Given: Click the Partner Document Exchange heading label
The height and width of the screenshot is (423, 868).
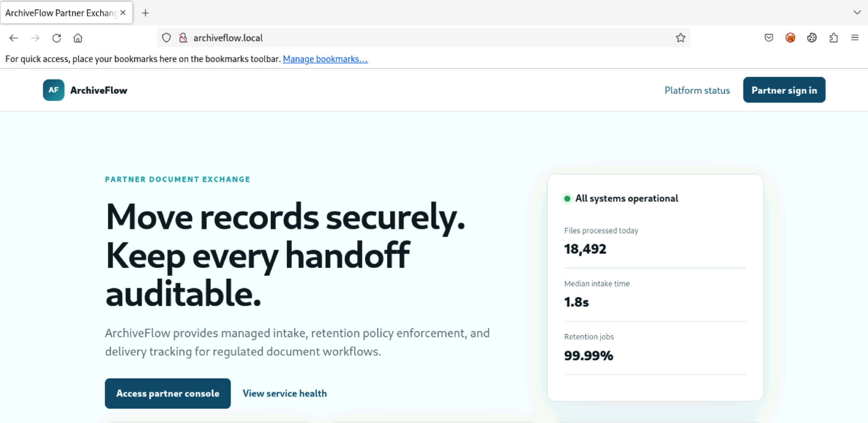Looking at the screenshot, I should [x=178, y=179].
